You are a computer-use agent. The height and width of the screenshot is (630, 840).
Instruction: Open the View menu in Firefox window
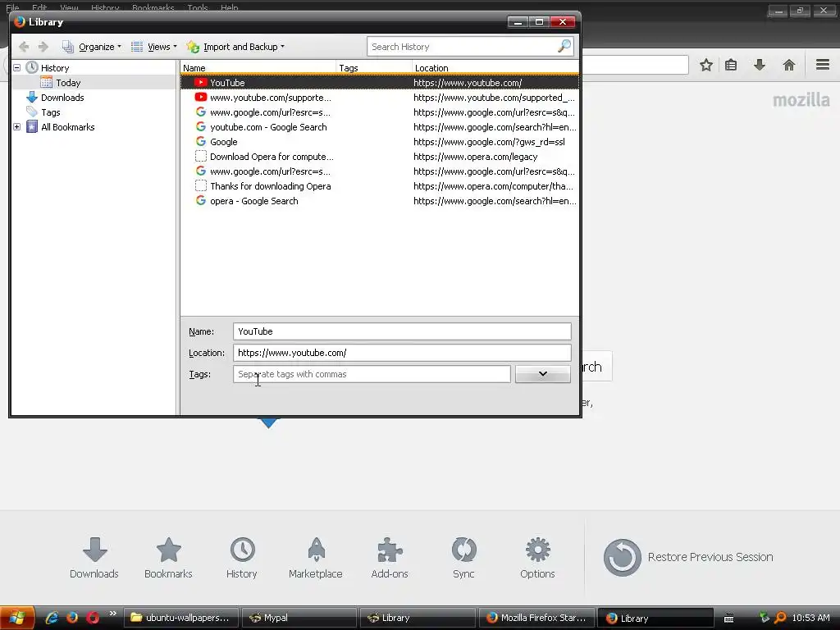[x=69, y=7]
